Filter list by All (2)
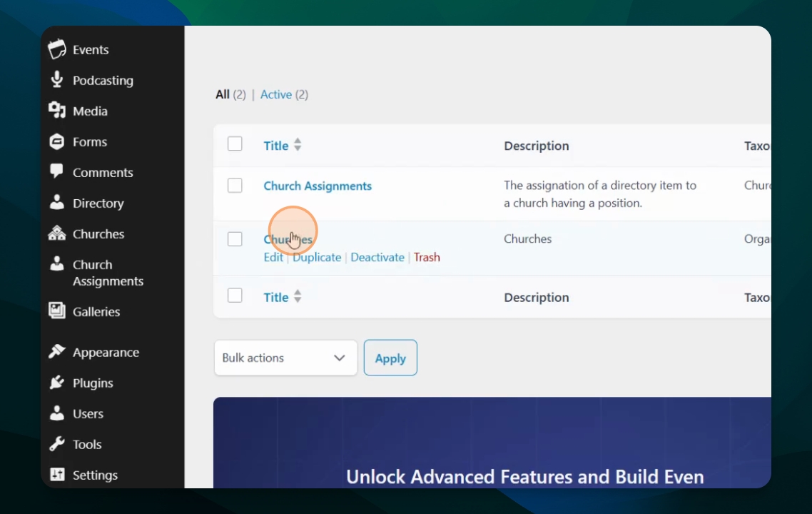812x514 pixels. 230,94
